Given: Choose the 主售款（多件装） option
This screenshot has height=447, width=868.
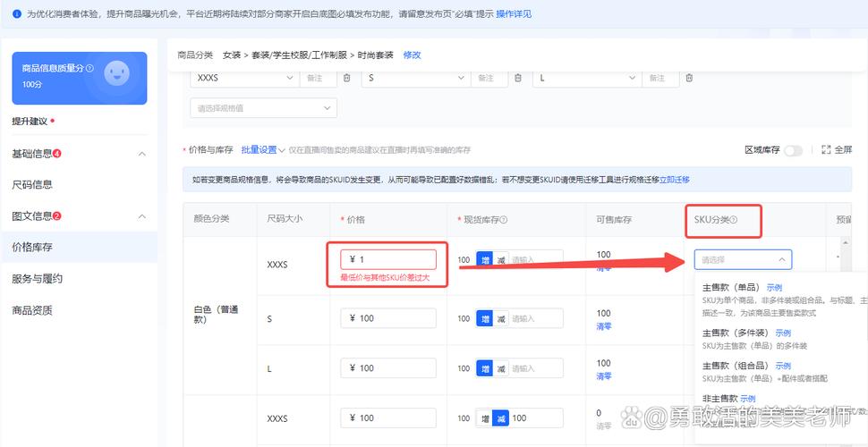Looking at the screenshot, I should tap(736, 333).
